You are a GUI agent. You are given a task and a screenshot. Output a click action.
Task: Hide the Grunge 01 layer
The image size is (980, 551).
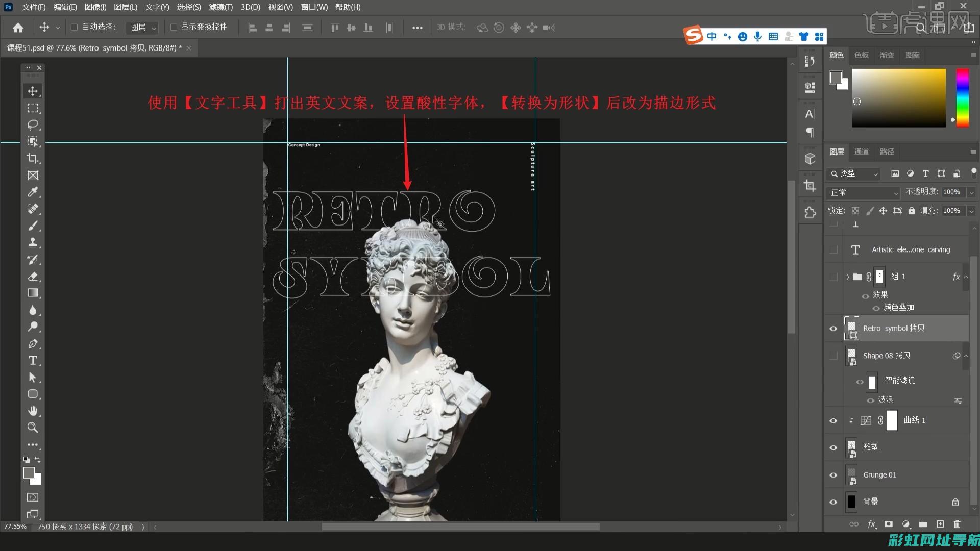pos(834,475)
